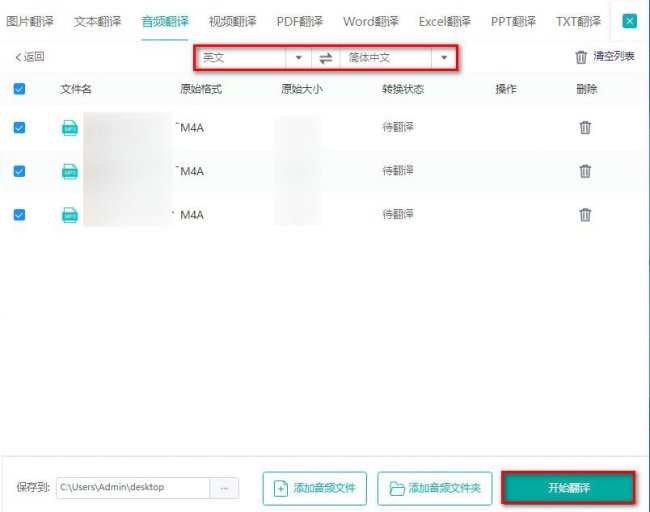
Task: Switch to Word翻译 tab
Action: point(371,21)
